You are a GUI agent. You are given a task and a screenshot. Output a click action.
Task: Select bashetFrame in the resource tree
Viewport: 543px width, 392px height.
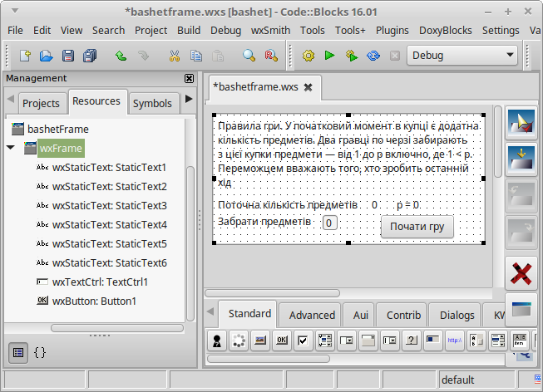click(58, 129)
